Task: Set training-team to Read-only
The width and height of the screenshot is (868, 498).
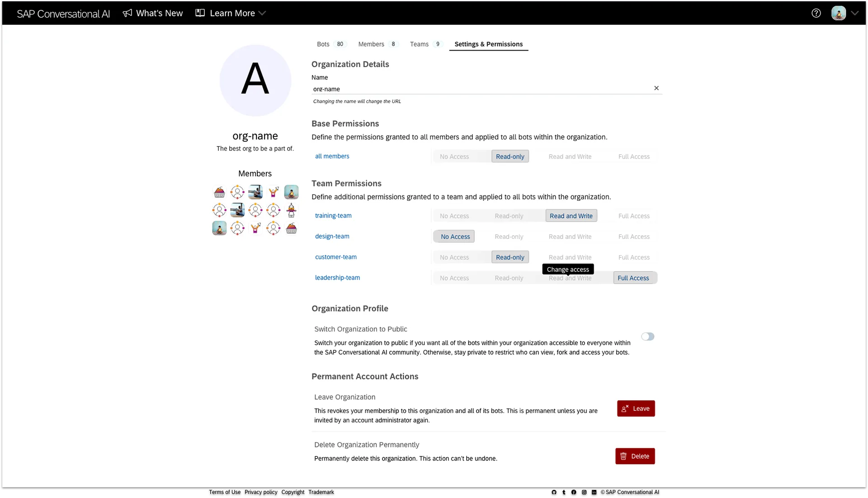Action: coord(509,216)
